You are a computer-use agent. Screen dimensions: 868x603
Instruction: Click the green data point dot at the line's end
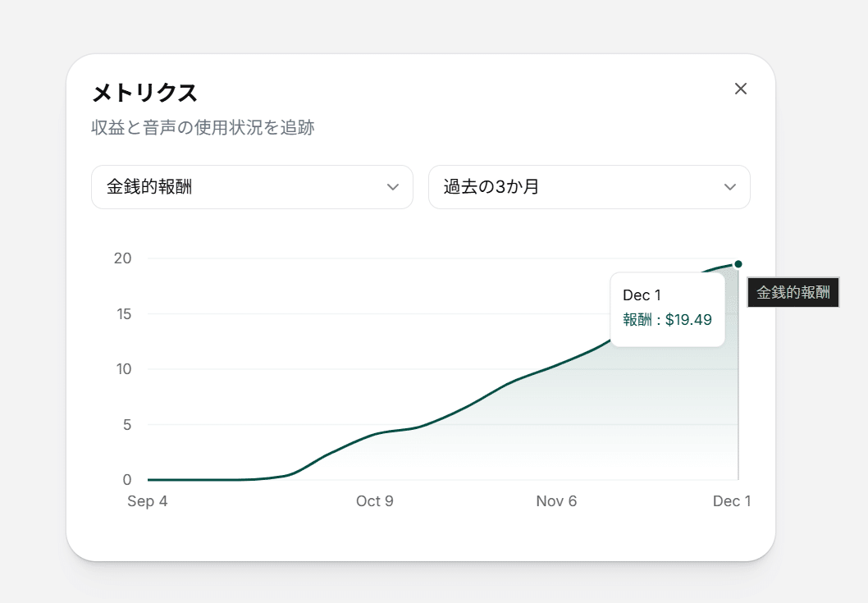(738, 264)
